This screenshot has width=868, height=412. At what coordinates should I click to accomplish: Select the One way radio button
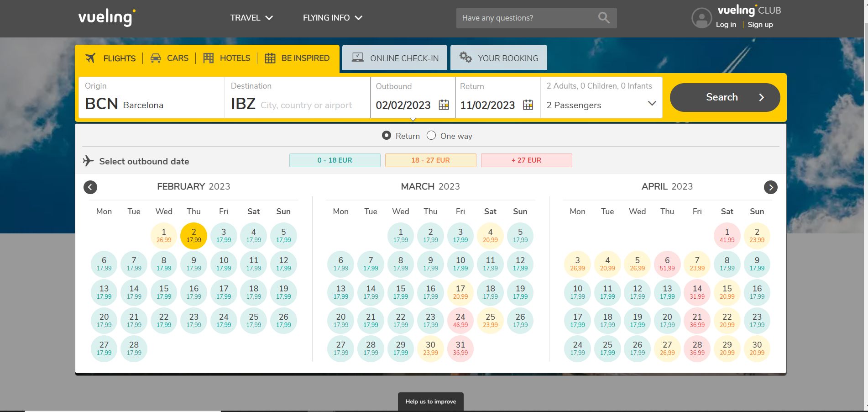tap(431, 136)
